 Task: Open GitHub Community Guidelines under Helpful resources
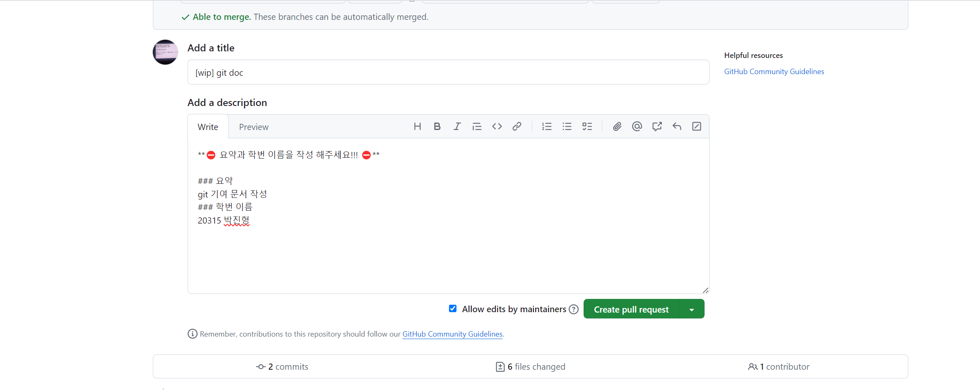point(774,72)
